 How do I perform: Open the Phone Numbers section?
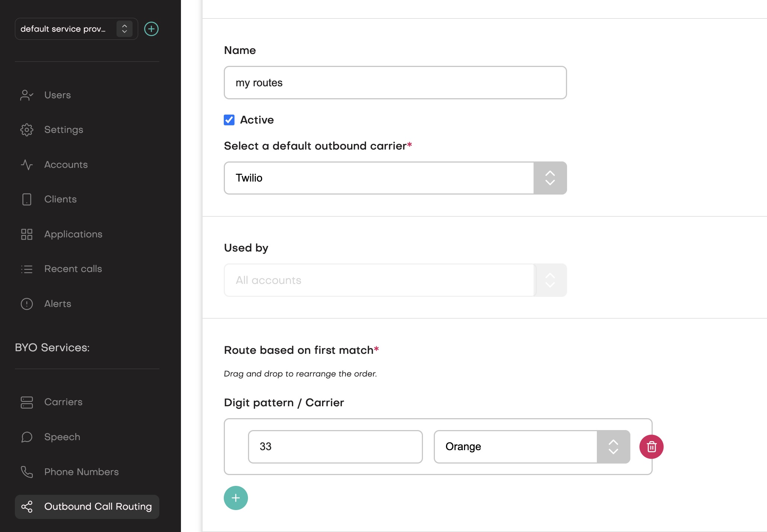click(x=81, y=472)
